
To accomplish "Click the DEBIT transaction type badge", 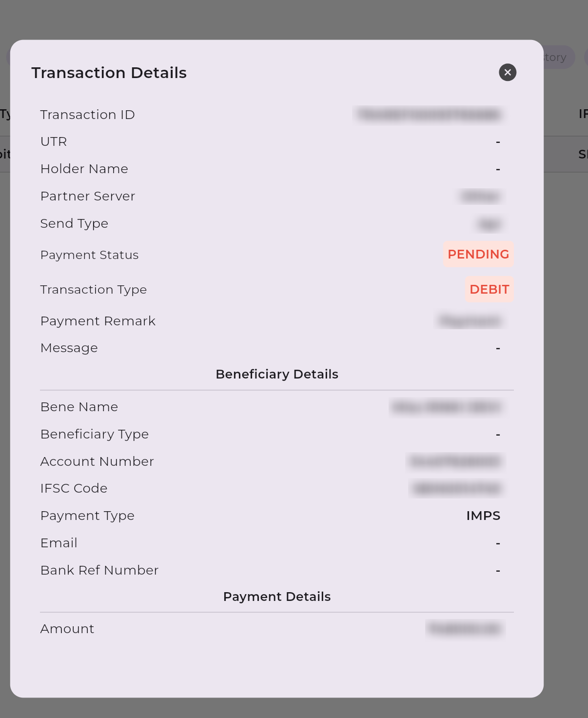I will pos(489,289).
